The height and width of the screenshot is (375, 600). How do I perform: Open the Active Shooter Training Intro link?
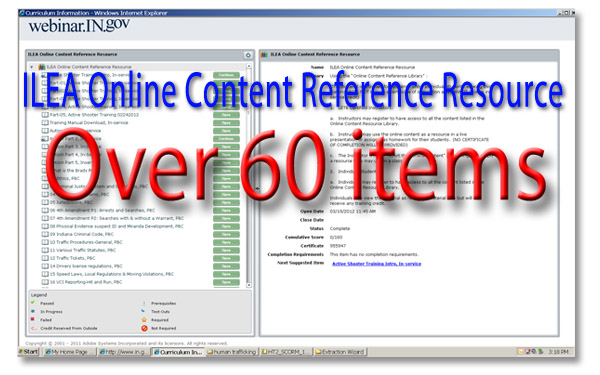tap(377, 264)
